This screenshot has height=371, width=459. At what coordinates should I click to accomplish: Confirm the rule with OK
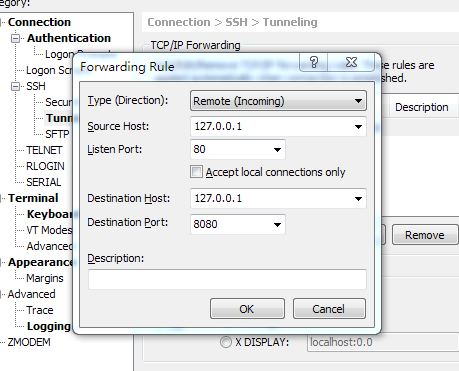click(247, 309)
